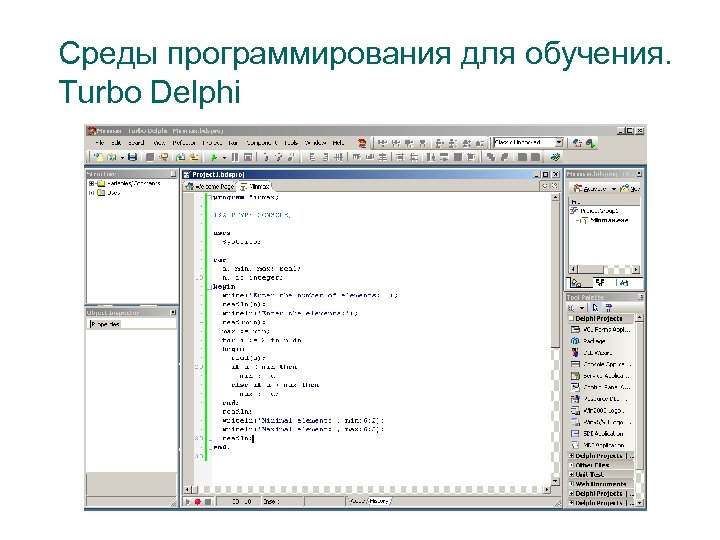Click Project Manager horizontal scrollbar left arrow
The image size is (720, 540).
tap(573, 270)
